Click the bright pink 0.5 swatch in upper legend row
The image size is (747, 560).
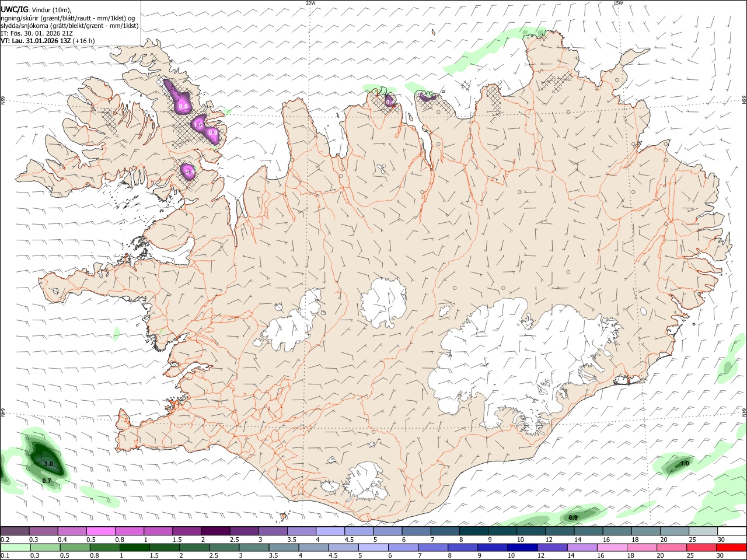point(100,531)
